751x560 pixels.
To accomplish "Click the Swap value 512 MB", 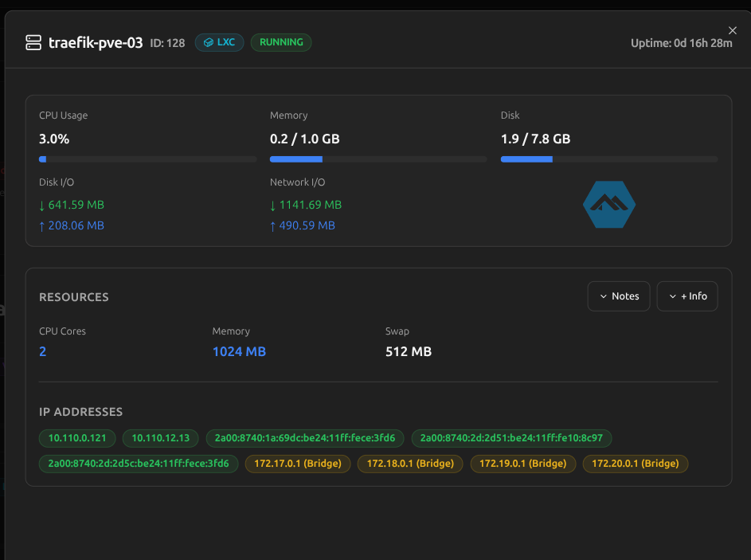I will [408, 351].
